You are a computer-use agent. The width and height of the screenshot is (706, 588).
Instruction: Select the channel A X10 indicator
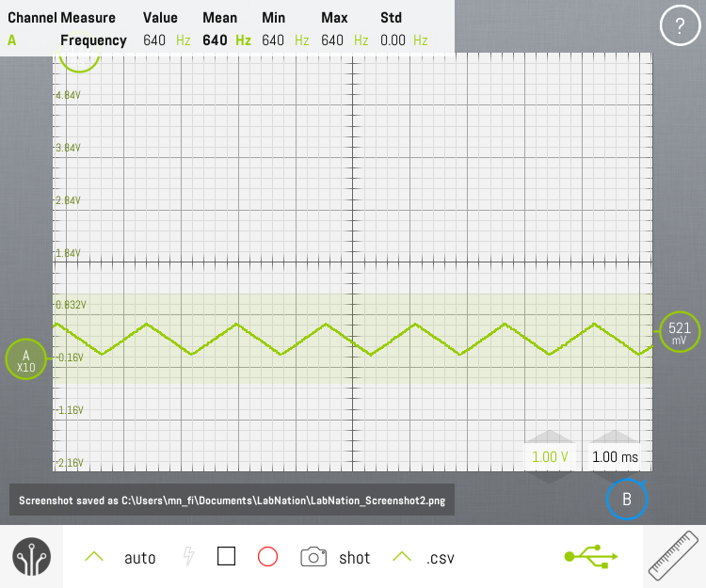pyautogui.click(x=25, y=360)
